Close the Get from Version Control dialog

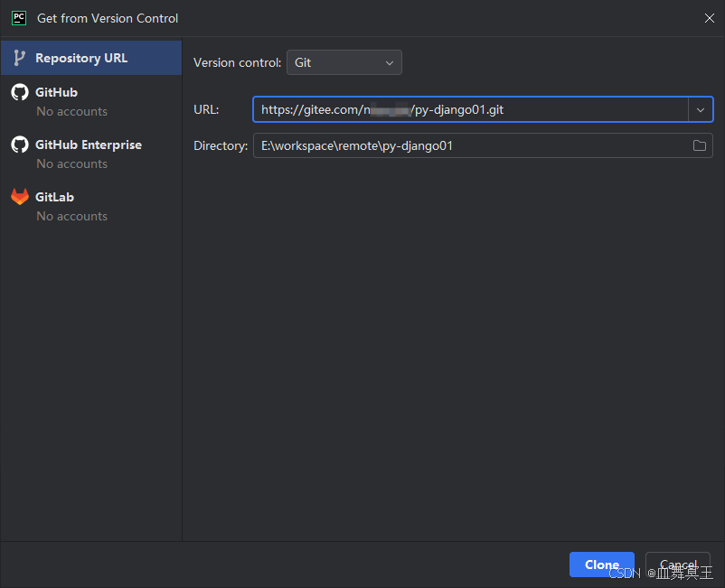[710, 18]
